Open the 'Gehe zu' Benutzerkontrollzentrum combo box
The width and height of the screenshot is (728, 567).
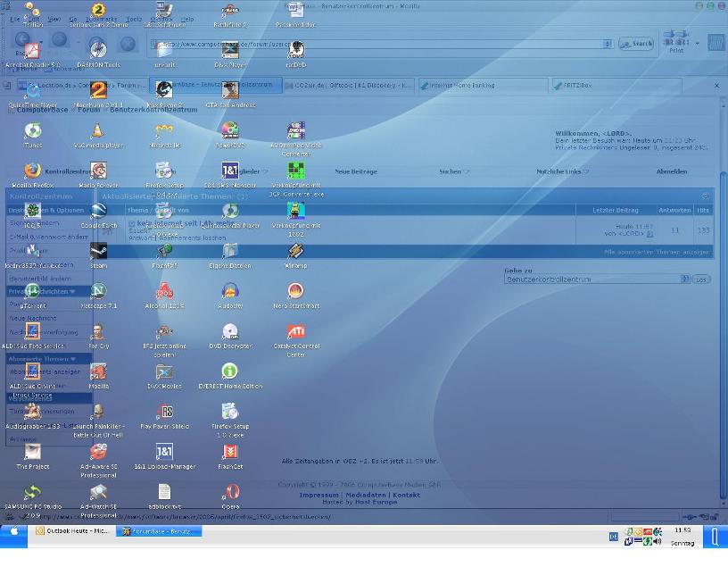pyautogui.click(x=597, y=279)
